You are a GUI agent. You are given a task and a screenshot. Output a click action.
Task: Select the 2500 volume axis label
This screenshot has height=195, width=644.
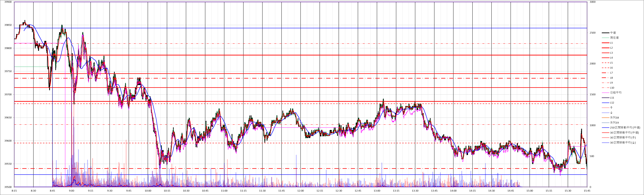(593, 33)
